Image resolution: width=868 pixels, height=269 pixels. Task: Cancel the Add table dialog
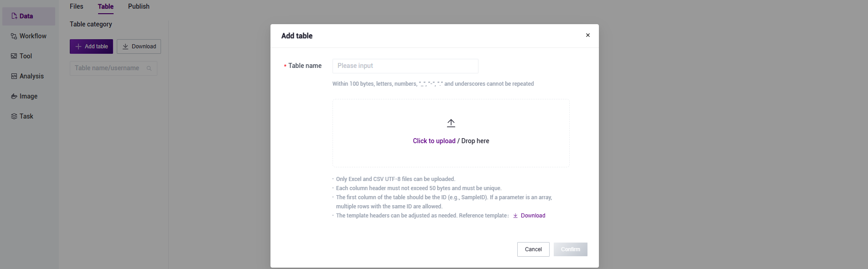(533, 249)
